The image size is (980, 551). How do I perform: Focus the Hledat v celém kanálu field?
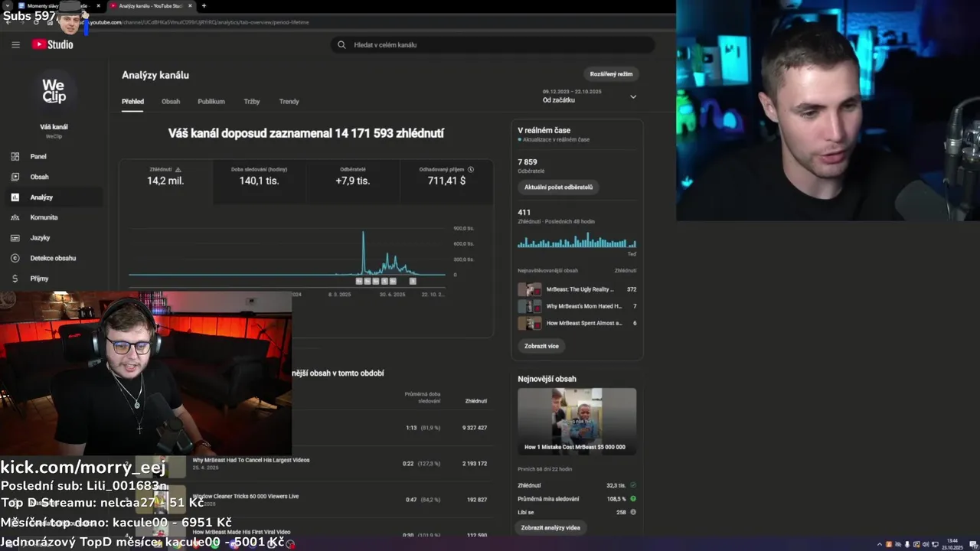click(x=493, y=45)
